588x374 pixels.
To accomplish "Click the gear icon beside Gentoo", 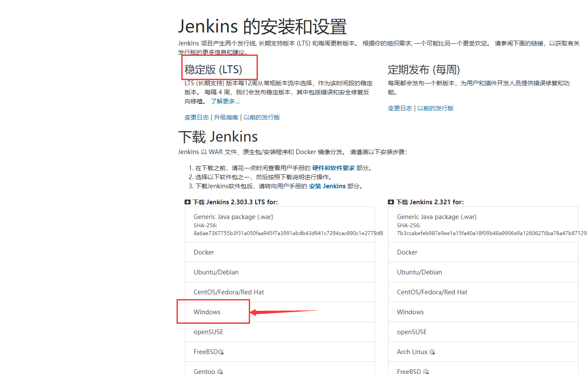I will (220, 371).
